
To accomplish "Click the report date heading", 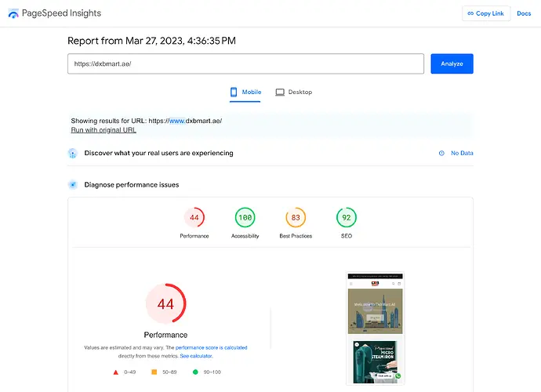I will [x=151, y=41].
